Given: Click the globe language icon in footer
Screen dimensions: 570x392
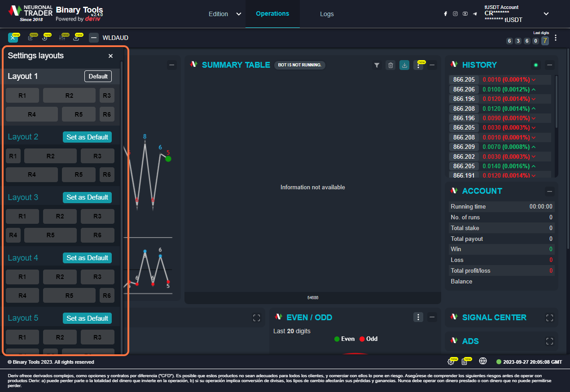Looking at the screenshot, I should (x=483, y=362).
